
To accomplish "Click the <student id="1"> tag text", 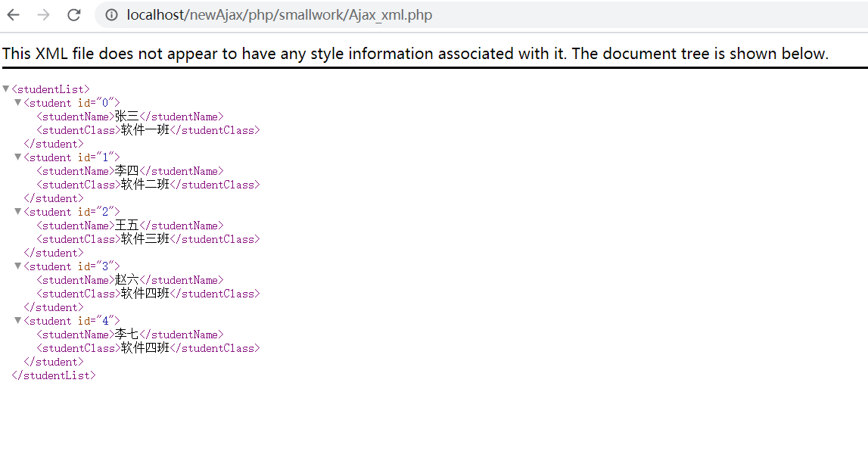I will [x=72, y=157].
